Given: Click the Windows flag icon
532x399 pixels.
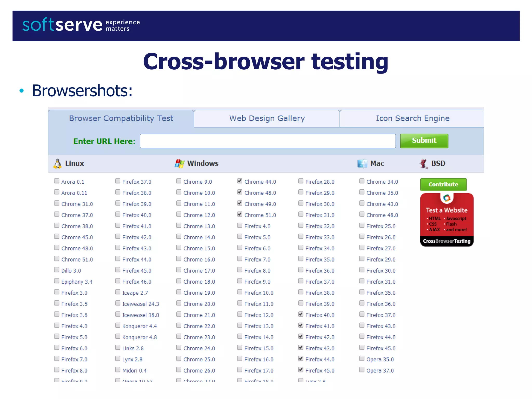Looking at the screenshot, I should pyautogui.click(x=179, y=163).
